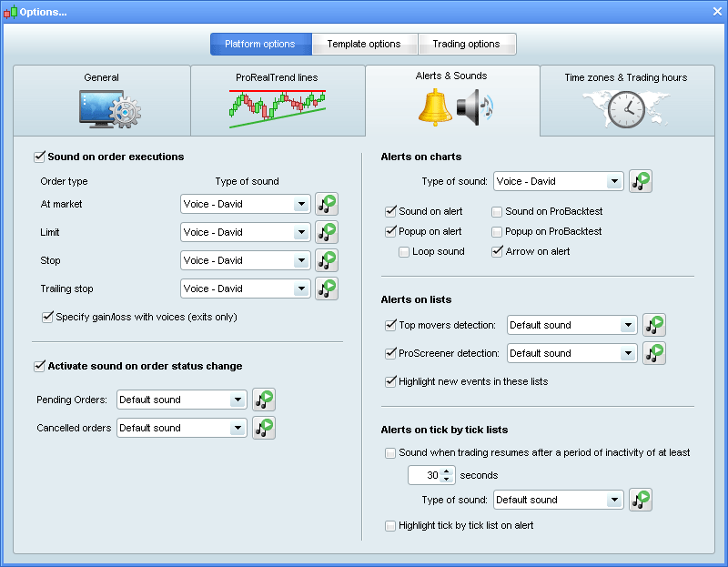
Task: Close the Options window
Action: (x=717, y=12)
